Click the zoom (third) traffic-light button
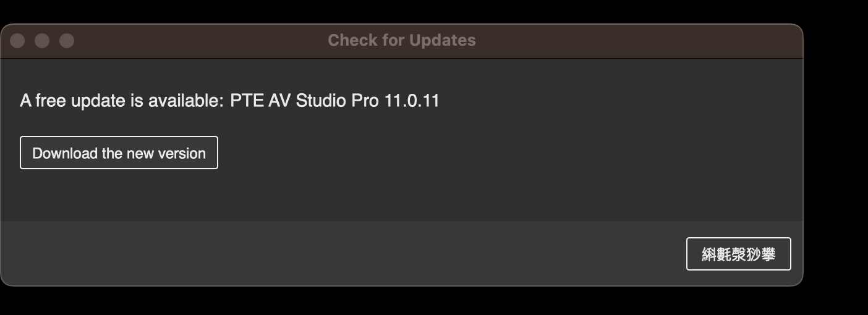This screenshot has height=315, width=868. click(67, 41)
